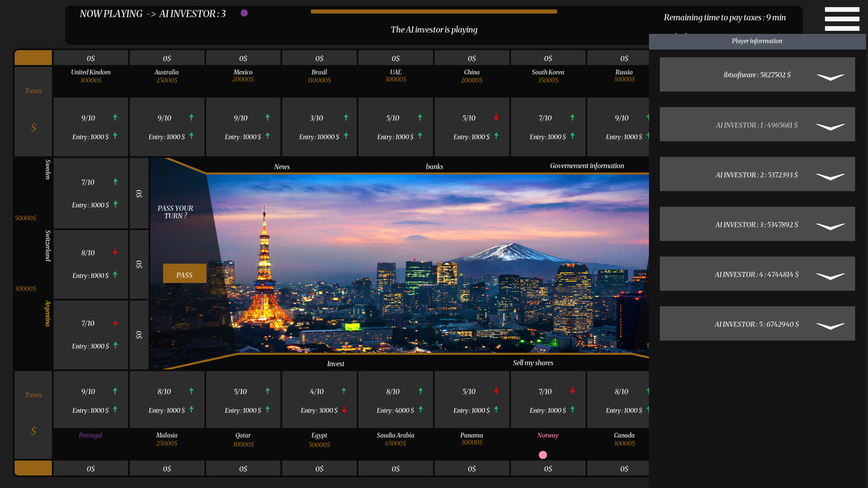Click the red decline arrow on Norway stock
This screenshot has height=488, width=868.
click(573, 391)
